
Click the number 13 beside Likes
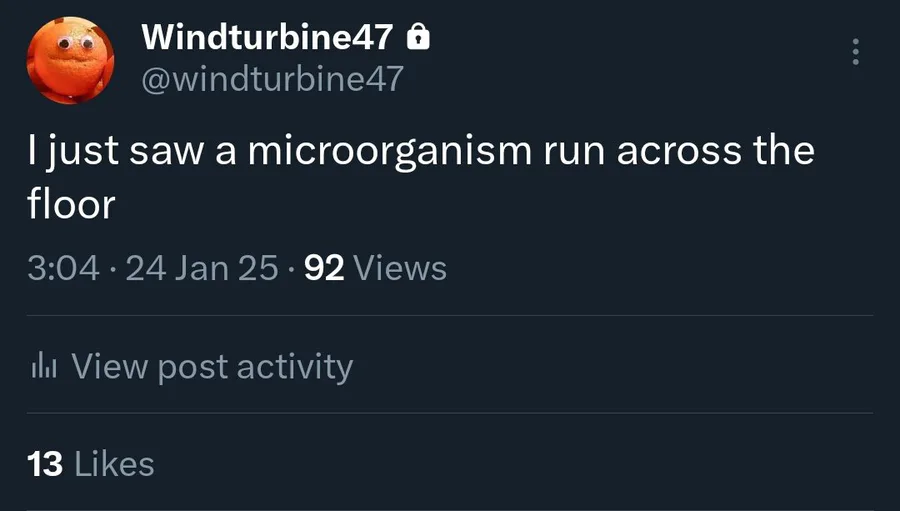coord(46,464)
